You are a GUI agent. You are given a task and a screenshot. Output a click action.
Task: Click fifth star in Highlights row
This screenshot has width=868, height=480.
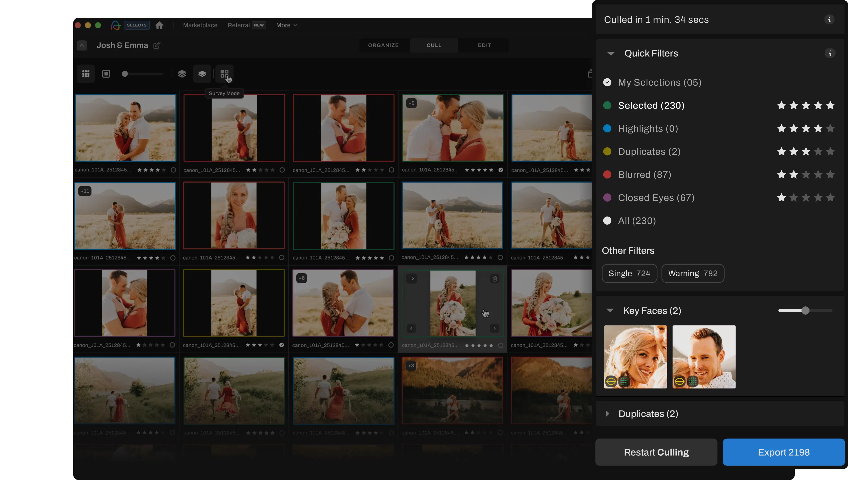point(830,129)
